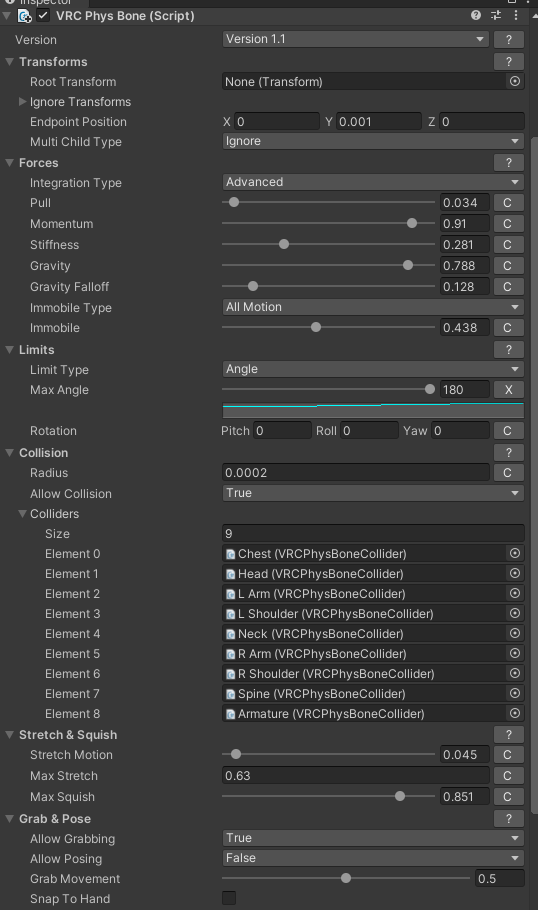Collapse the VRC Phys Bone component foldout
The height and width of the screenshot is (910, 538).
(7, 16)
